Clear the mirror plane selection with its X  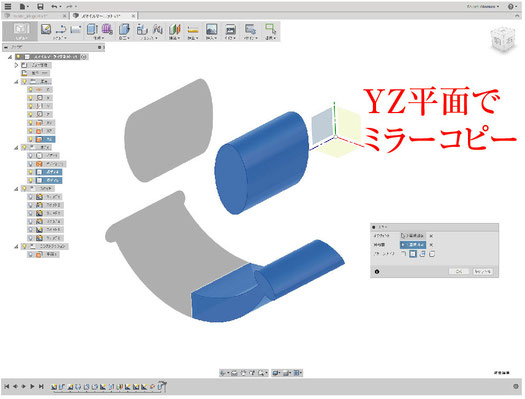(431, 245)
